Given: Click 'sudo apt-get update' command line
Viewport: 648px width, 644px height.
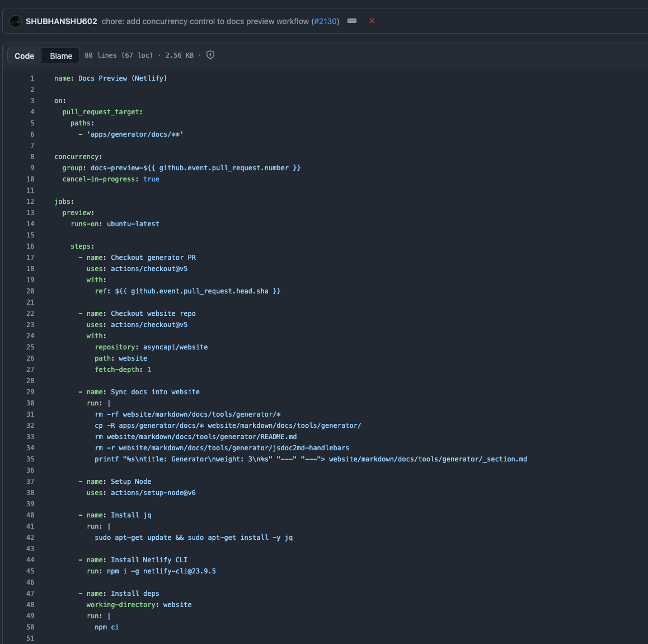Looking at the screenshot, I should point(194,538).
